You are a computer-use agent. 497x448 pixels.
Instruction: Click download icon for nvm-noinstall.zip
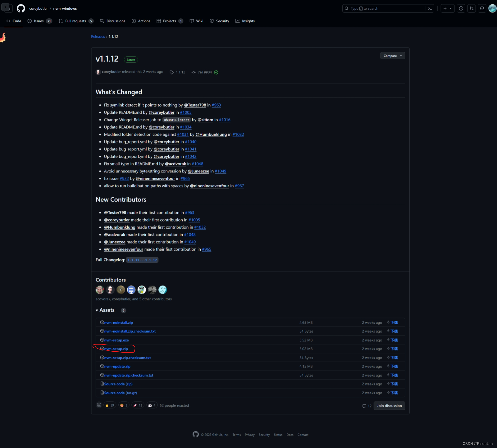coord(392,323)
